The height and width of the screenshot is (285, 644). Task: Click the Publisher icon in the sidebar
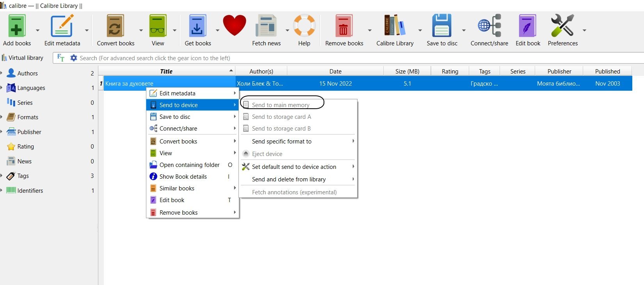coord(11,132)
